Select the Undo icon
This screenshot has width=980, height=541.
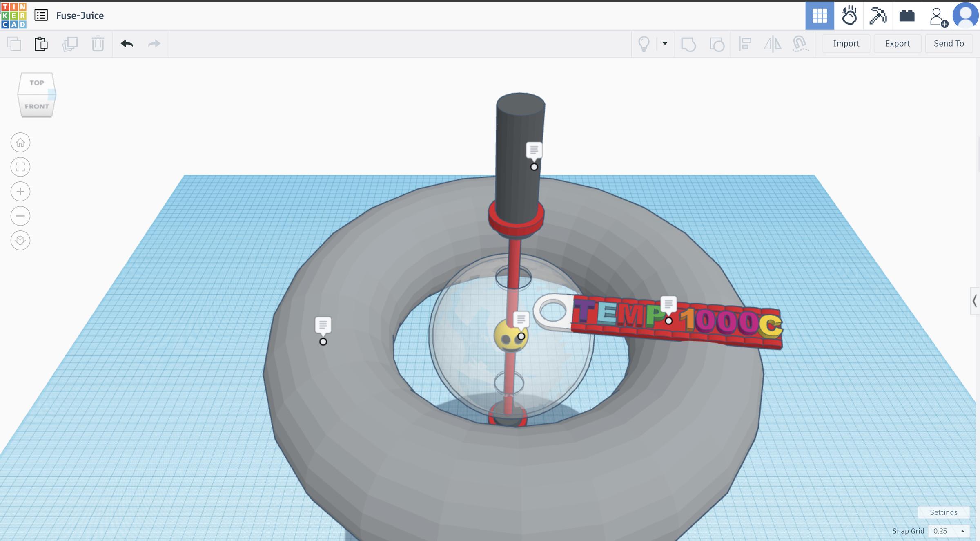point(127,44)
